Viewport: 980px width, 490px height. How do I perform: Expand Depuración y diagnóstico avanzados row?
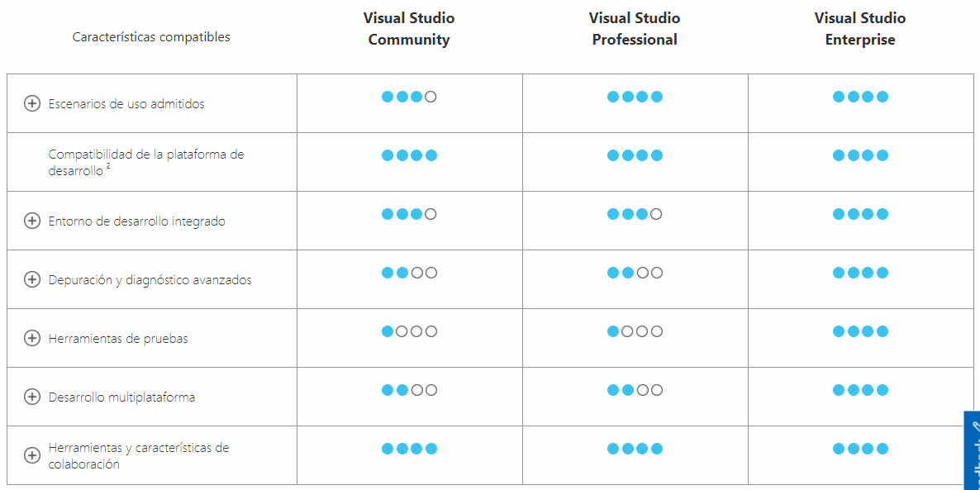coord(32,279)
